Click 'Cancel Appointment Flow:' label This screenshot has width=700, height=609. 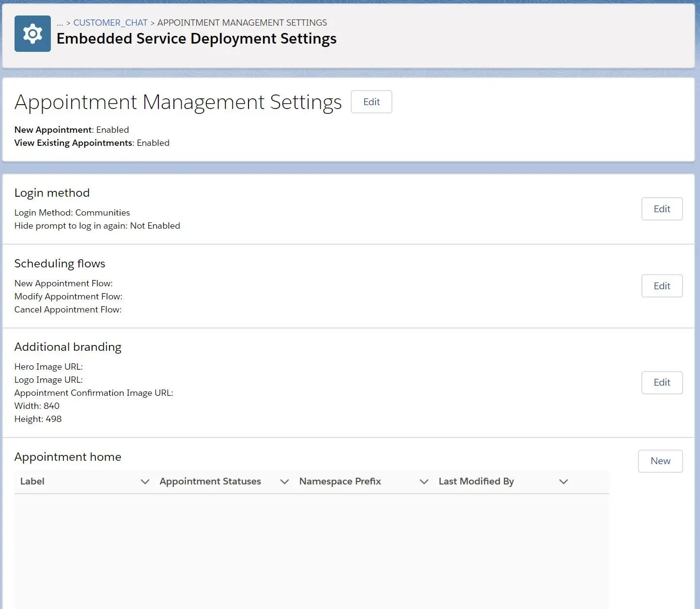[68, 310]
